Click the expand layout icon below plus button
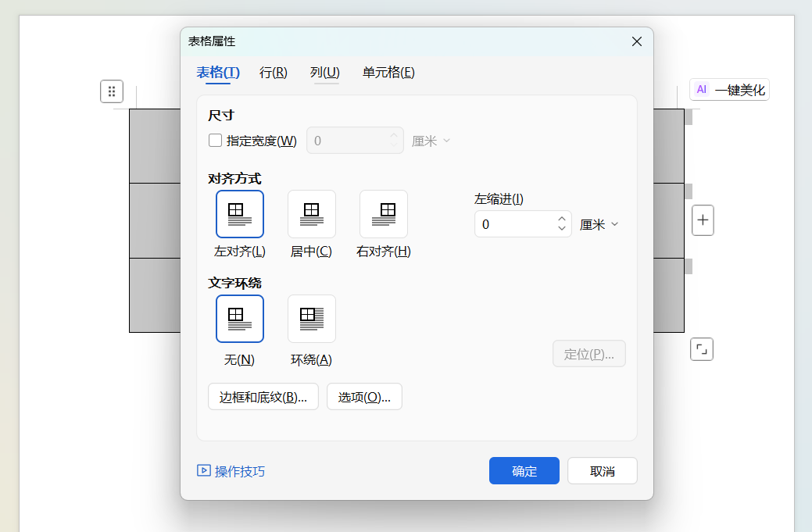This screenshot has width=812, height=532. 701,349
